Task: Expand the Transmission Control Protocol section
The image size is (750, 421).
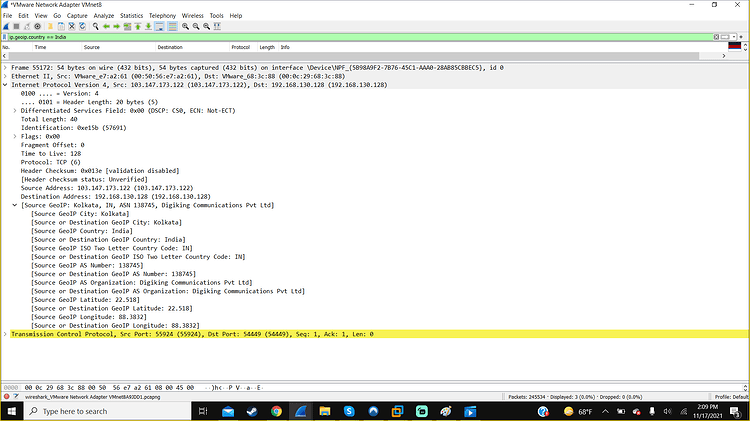Action: point(5,334)
